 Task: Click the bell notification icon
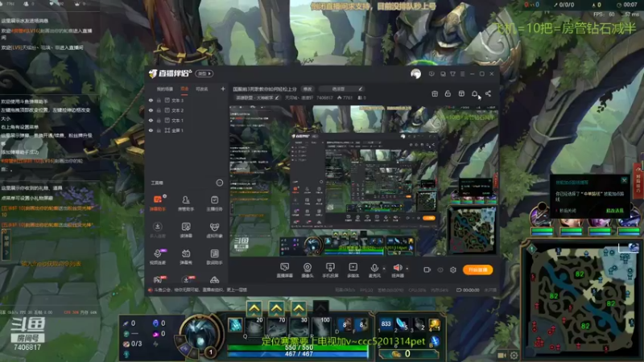tap(474, 94)
